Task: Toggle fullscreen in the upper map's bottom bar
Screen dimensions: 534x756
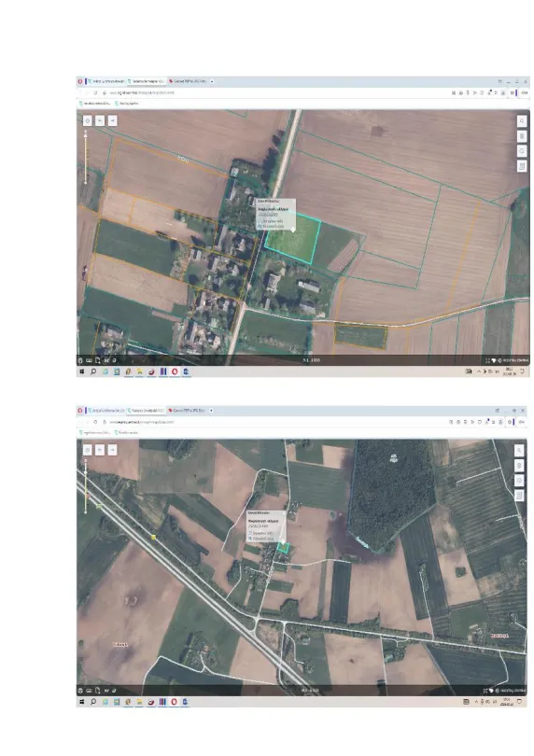Action: [487, 360]
